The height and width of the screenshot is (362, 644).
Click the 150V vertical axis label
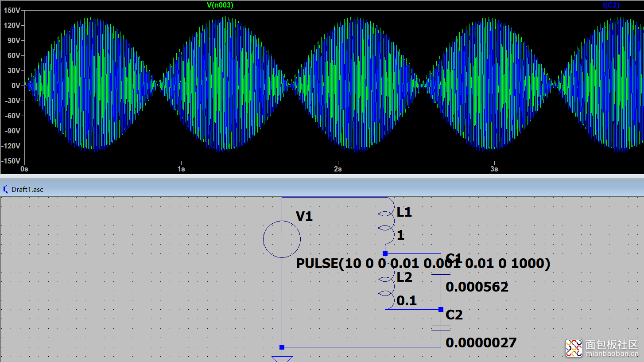(x=13, y=10)
